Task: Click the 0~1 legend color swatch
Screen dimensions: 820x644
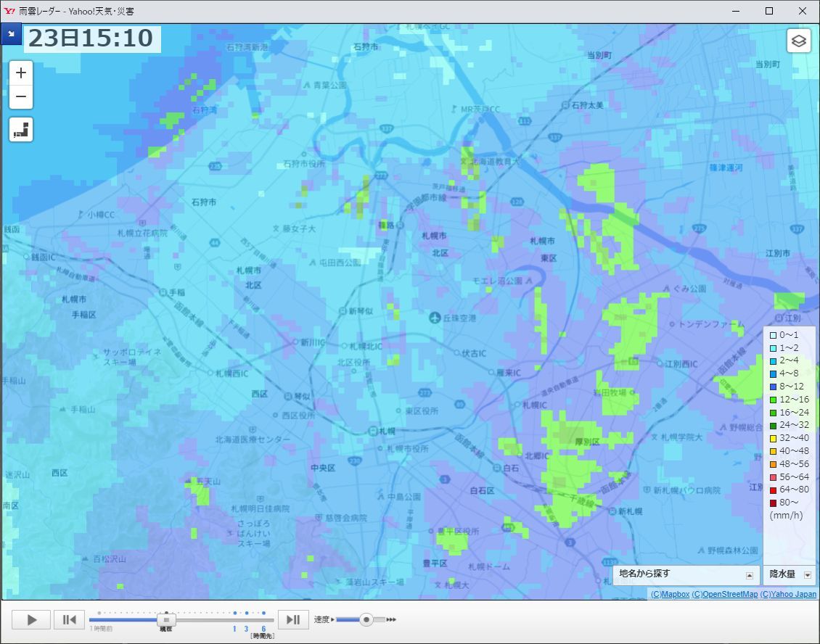Action: 773,336
